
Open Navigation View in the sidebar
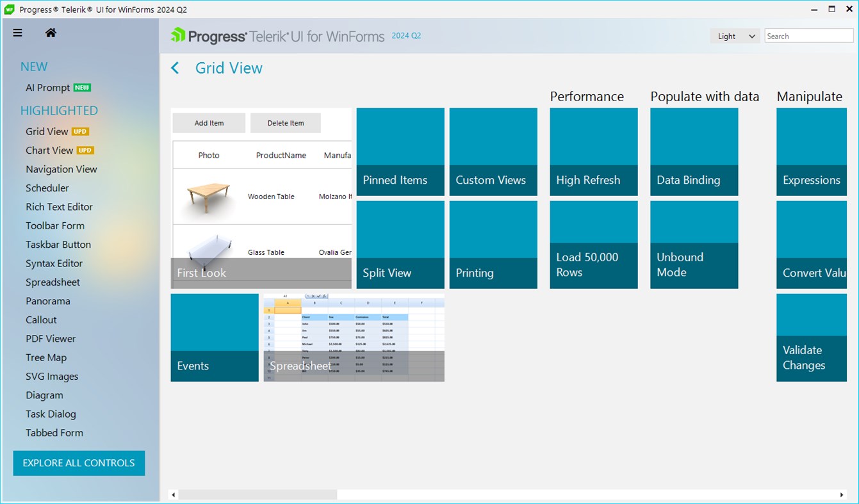click(x=61, y=169)
